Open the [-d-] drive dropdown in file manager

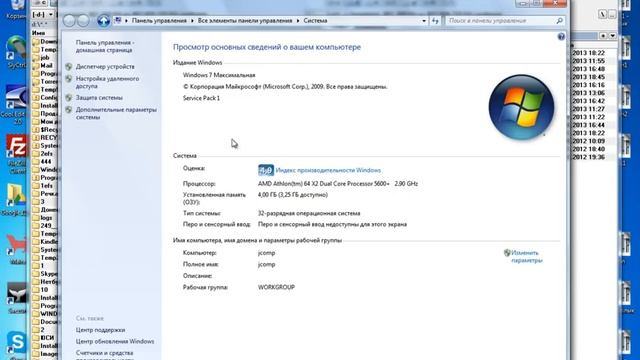point(43,14)
